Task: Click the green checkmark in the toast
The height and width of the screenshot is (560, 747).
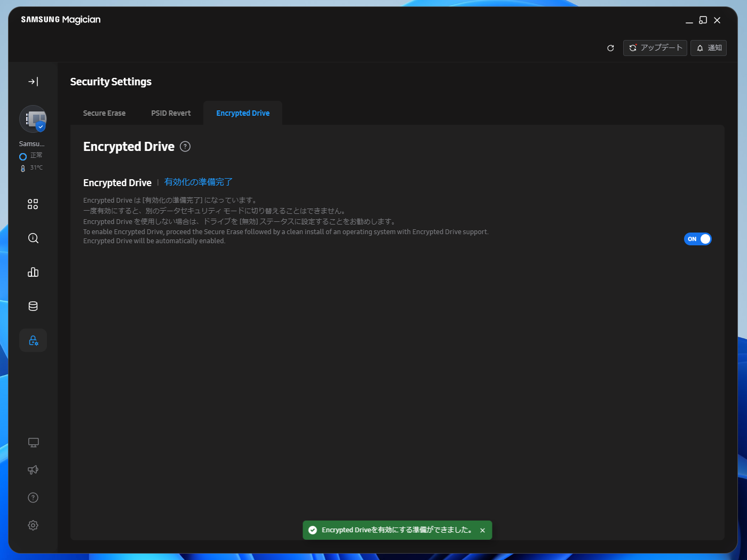Action: [313, 530]
